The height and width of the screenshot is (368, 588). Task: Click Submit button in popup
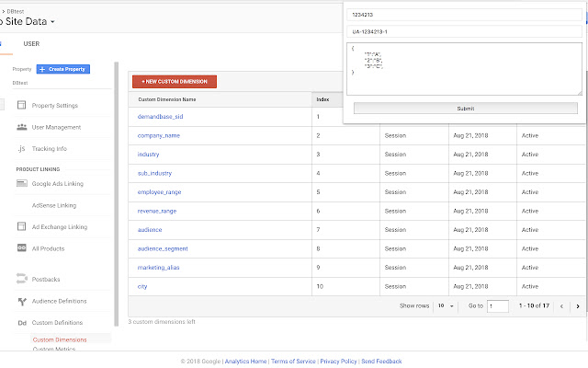tap(466, 109)
